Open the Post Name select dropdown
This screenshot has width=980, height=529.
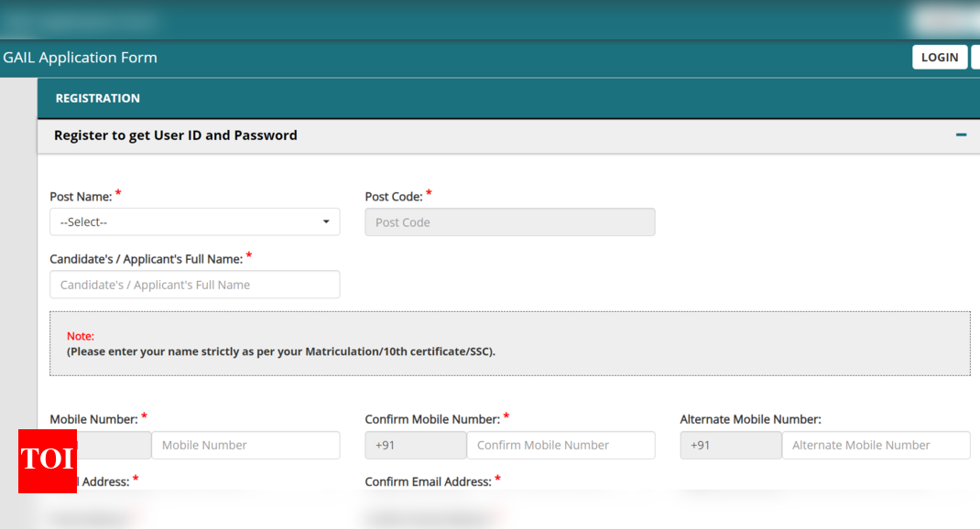click(194, 221)
